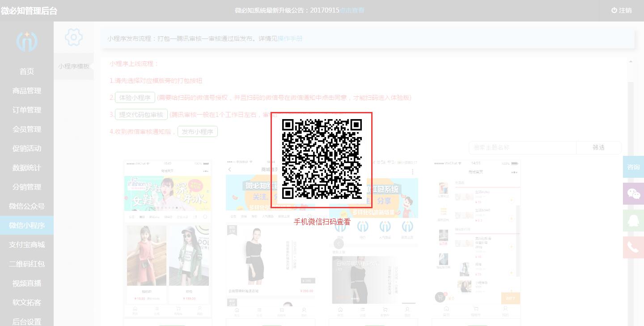This screenshot has height=326, width=644.
Task: Click the 提交代码包审核 button
Action: click(141, 114)
